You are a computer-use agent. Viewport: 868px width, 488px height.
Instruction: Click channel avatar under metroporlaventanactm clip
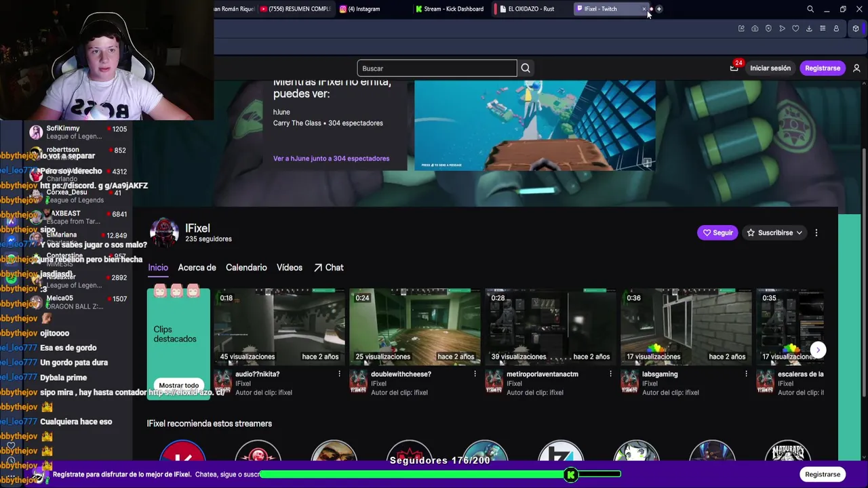tap(494, 382)
